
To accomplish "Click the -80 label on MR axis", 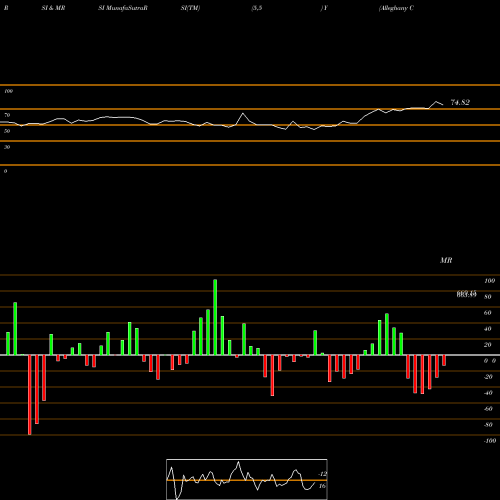I will (x=488, y=425).
